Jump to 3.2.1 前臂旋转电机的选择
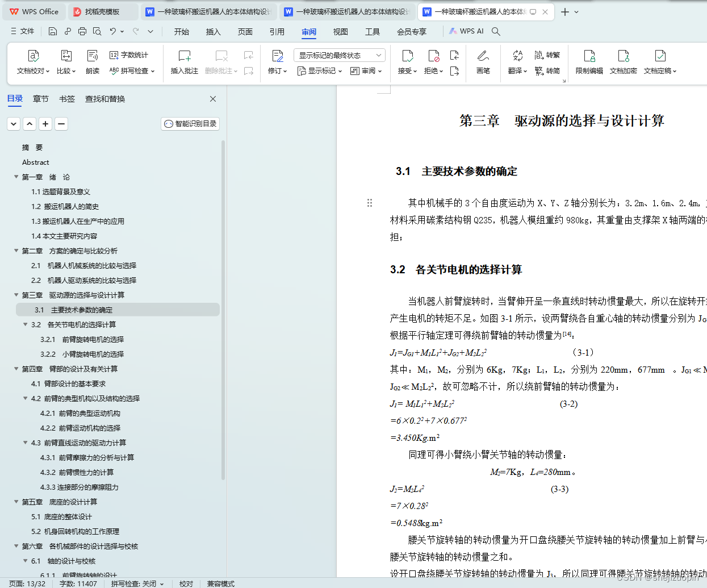Viewport: 707px width, 588px height. click(x=82, y=339)
